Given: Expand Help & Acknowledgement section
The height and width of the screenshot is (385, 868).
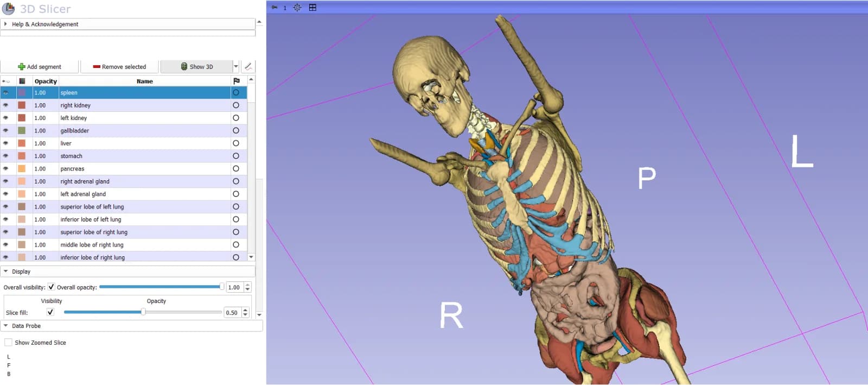Looking at the screenshot, I should [127, 24].
